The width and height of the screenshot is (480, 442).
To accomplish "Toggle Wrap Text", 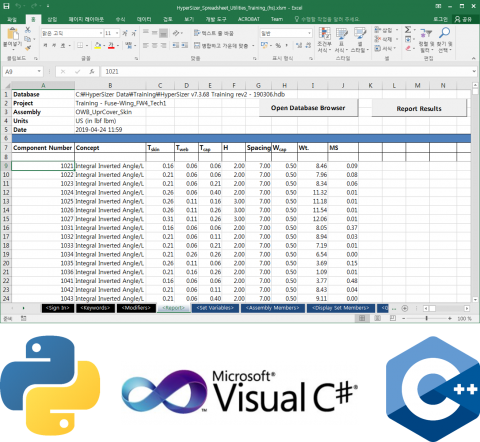I will pyautogui.click(x=214, y=33).
